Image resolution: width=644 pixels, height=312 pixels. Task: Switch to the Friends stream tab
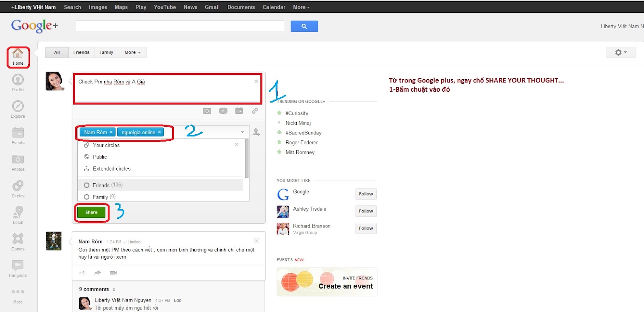tap(81, 52)
